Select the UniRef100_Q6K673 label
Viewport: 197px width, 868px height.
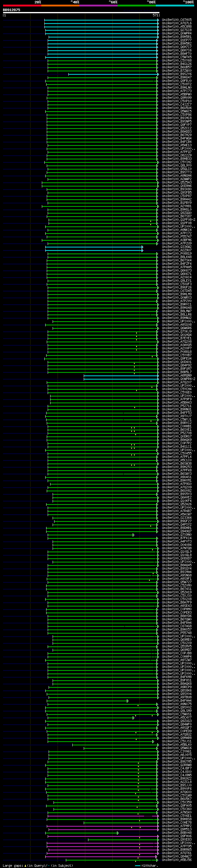[177, 271]
